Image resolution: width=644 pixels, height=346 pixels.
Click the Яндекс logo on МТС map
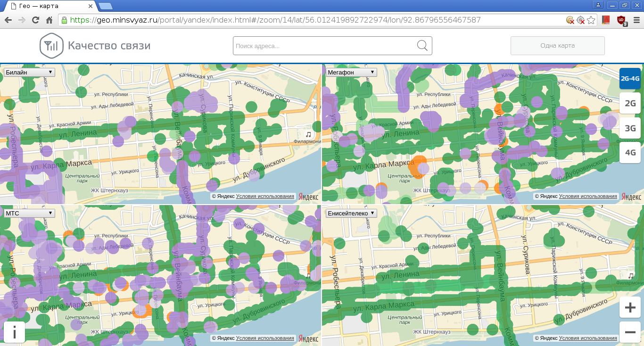309,338
